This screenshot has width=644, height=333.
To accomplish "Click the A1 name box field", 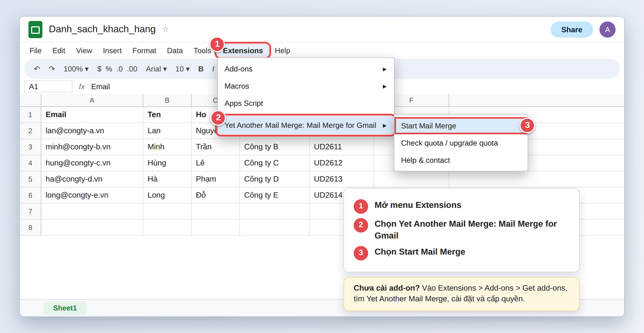I will point(48,86).
